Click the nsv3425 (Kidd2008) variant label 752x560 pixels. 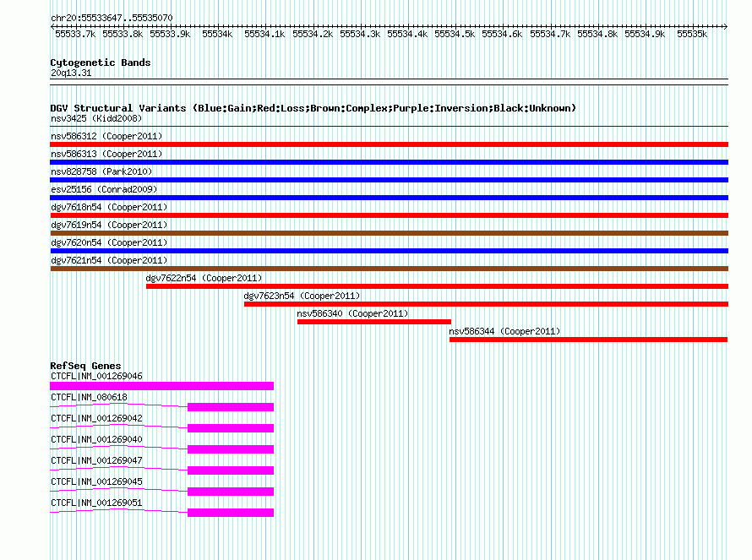pyautogui.click(x=96, y=118)
